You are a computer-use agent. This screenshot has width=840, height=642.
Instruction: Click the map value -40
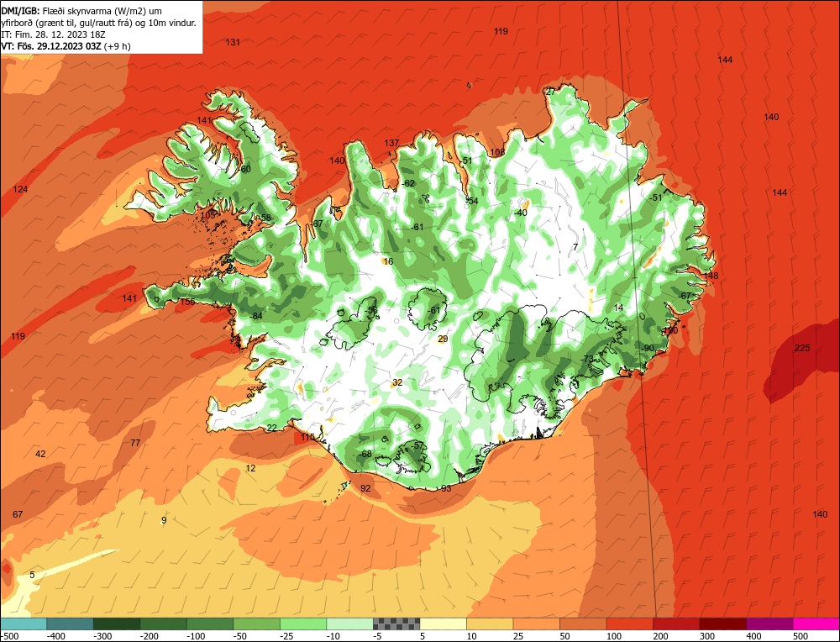point(520,213)
